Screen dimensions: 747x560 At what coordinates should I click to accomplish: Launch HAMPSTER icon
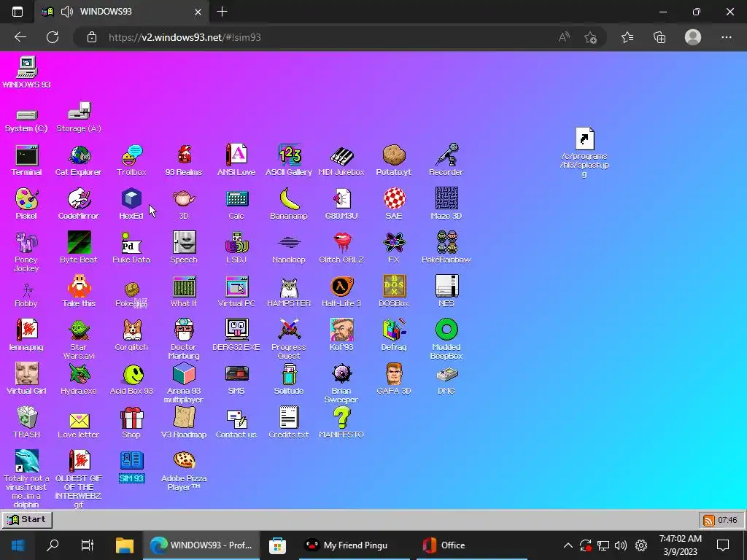(x=289, y=292)
